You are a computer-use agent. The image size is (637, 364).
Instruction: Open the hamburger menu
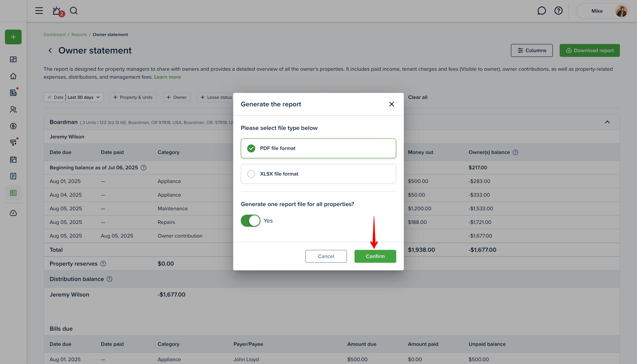tap(39, 10)
